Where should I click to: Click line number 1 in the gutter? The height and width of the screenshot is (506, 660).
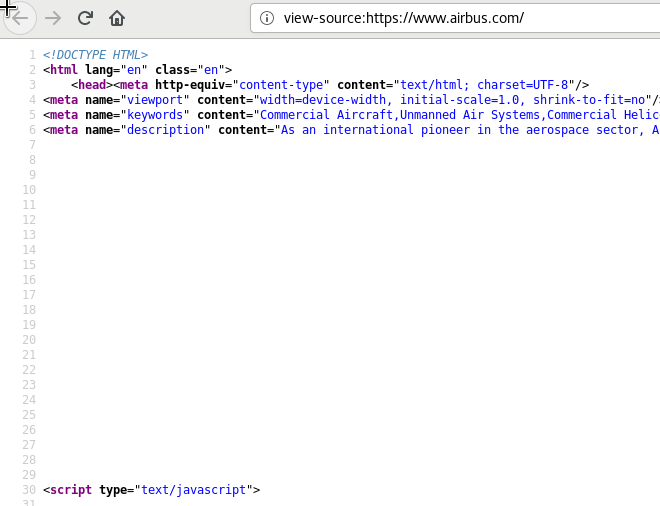[32, 55]
